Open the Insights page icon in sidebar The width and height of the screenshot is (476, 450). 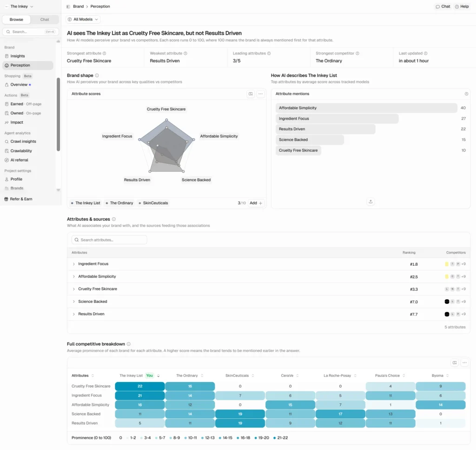coord(7,56)
